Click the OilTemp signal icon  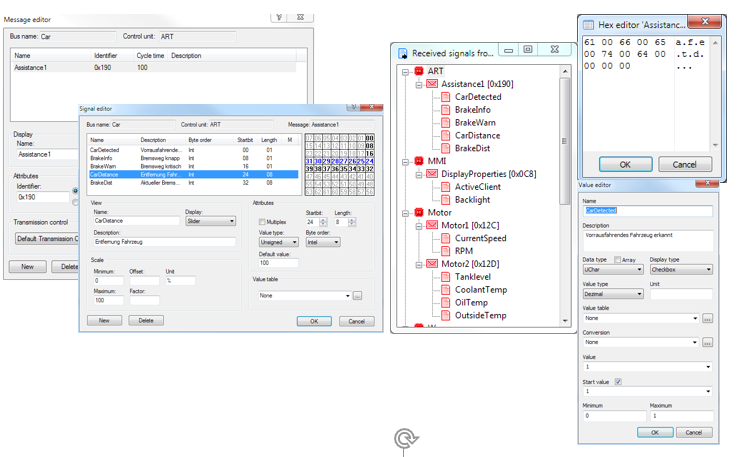[x=446, y=303]
